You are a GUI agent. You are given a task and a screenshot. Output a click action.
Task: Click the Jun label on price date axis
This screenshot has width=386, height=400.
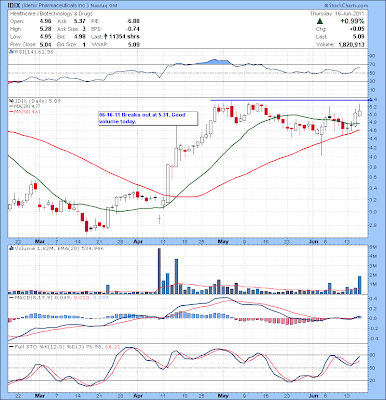pos(312,241)
